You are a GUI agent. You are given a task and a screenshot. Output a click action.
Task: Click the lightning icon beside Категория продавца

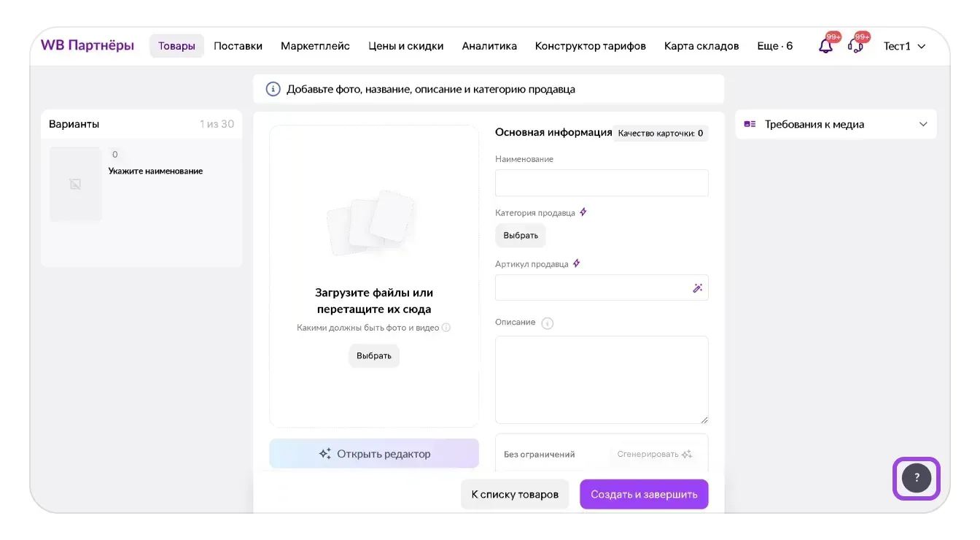coord(583,213)
